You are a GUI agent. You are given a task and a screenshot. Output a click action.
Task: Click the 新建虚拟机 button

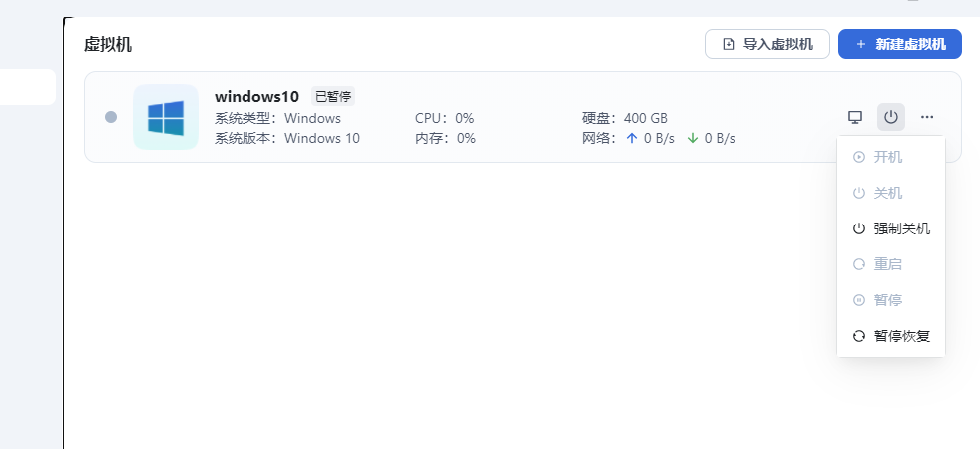tap(899, 44)
